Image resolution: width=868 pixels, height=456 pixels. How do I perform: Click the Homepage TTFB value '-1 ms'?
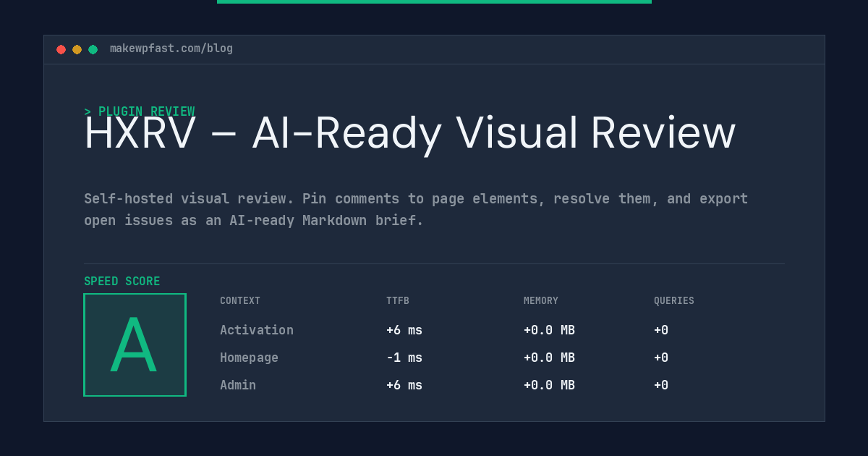pos(404,358)
